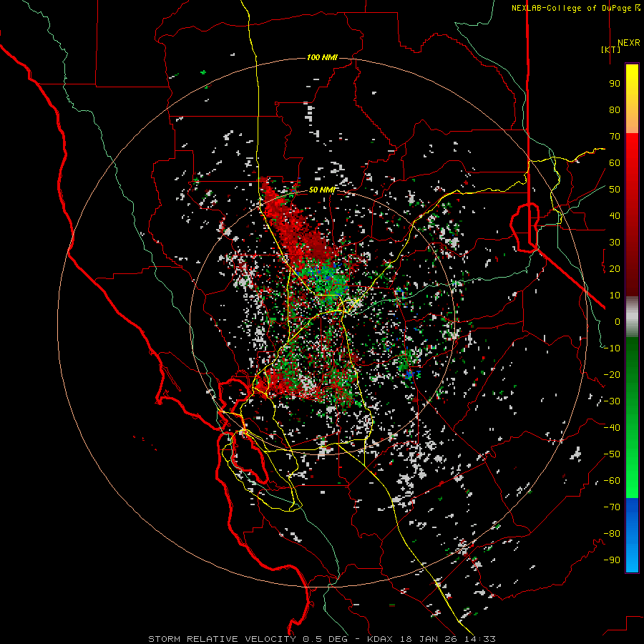Click the 50 value on the velocity scale
The image size is (644, 644).
615,190
